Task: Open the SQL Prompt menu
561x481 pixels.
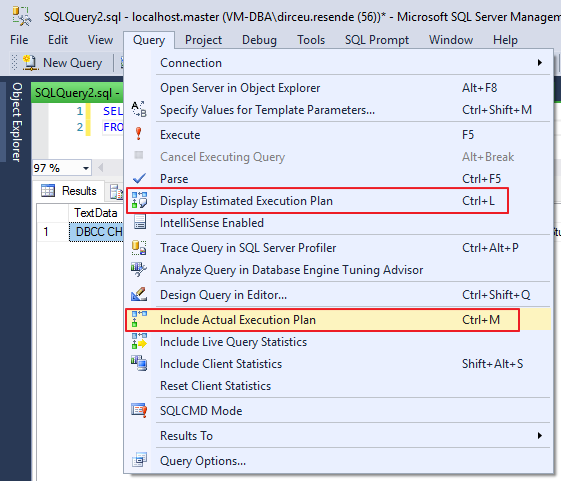Action: coord(377,40)
